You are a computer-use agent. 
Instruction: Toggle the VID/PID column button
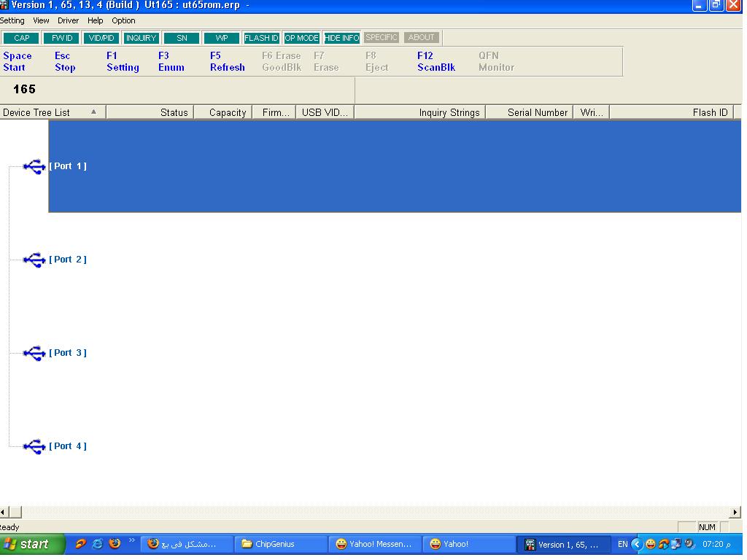pos(101,38)
